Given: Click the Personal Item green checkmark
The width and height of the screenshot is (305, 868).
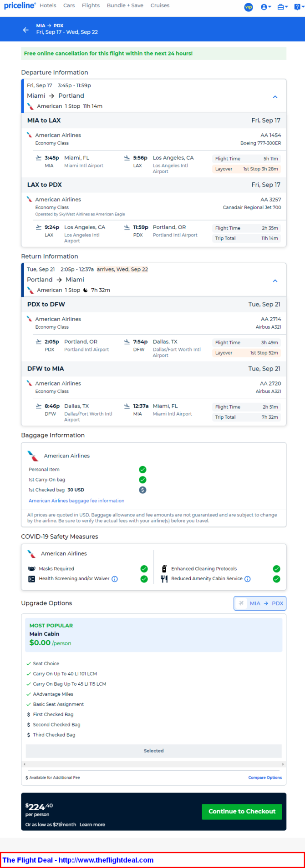Looking at the screenshot, I should pyautogui.click(x=142, y=470).
